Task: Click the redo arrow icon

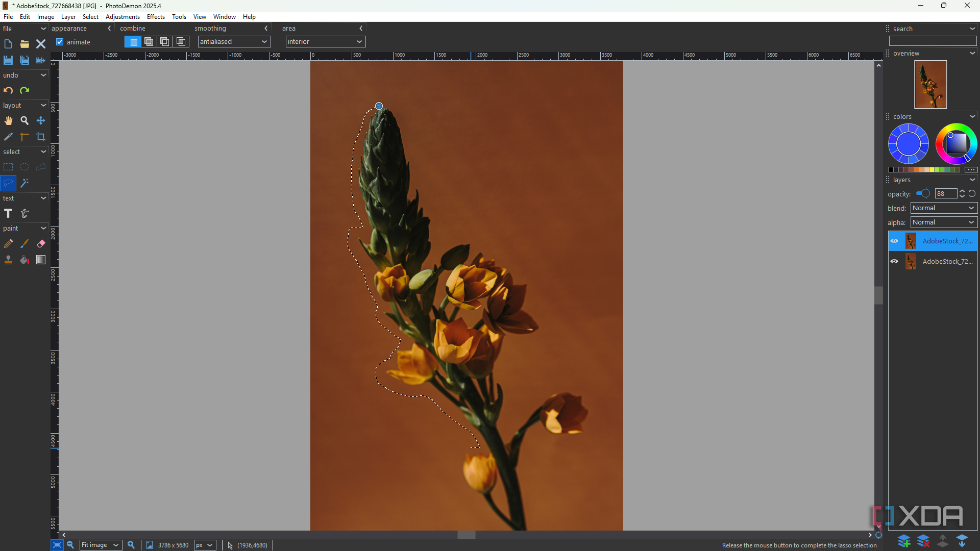Action: 24,90
